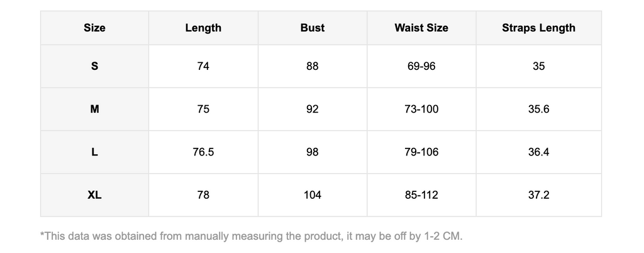Click the length value 76.5

point(203,152)
